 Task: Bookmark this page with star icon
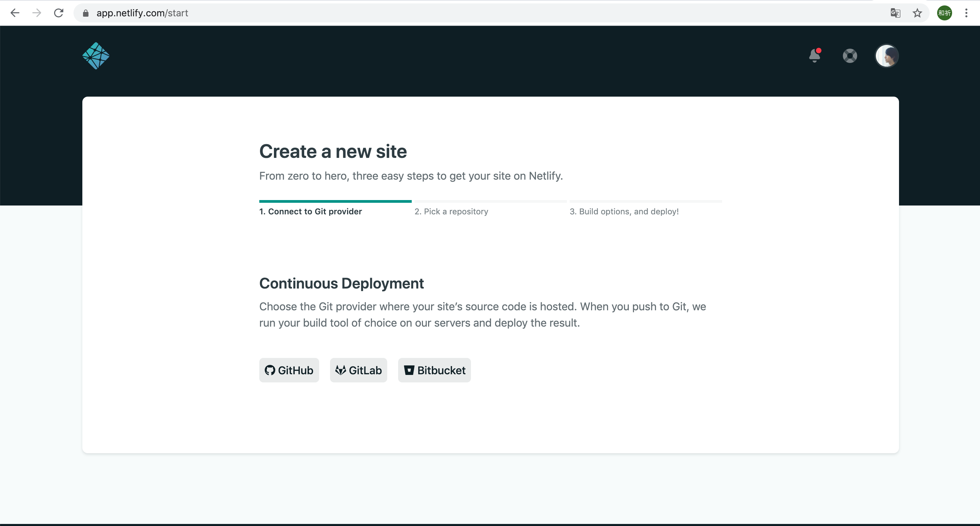[917, 13]
